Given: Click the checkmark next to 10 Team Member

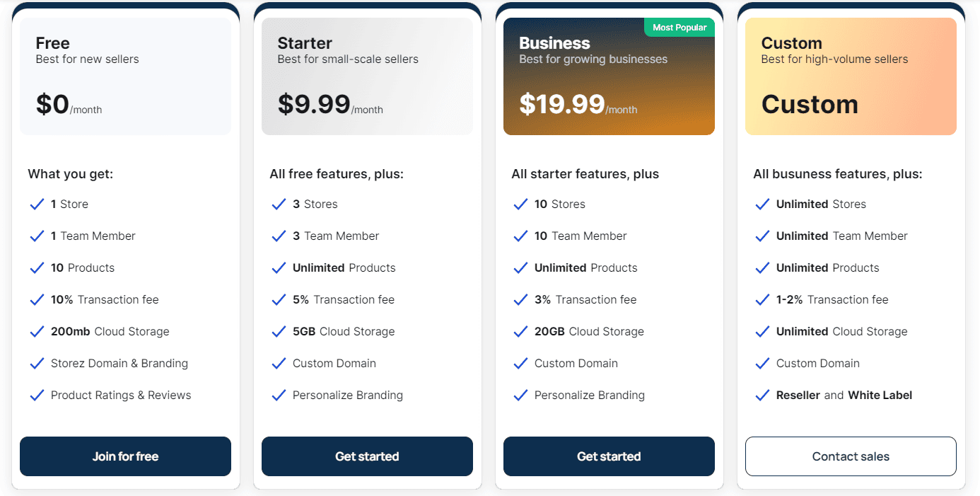Looking at the screenshot, I should [x=520, y=236].
